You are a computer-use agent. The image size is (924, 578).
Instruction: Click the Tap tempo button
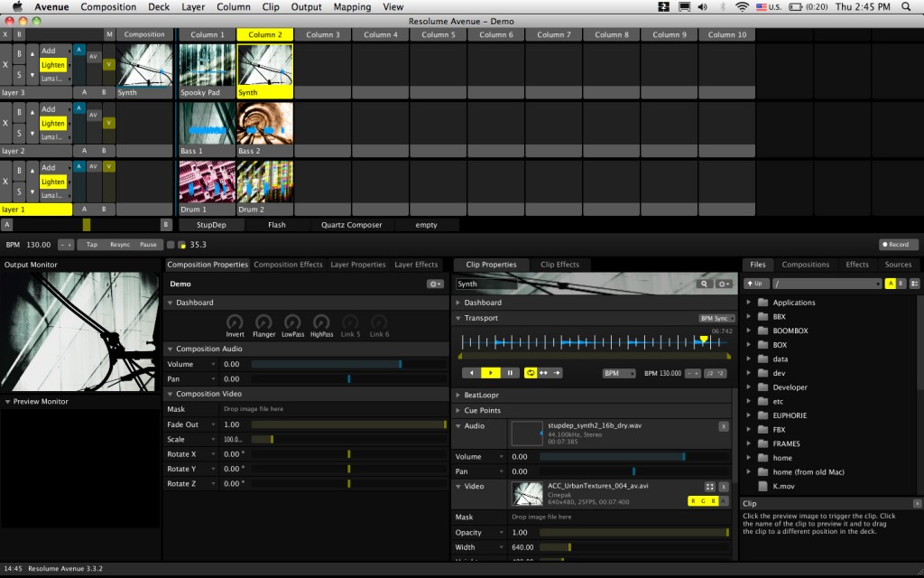click(92, 244)
